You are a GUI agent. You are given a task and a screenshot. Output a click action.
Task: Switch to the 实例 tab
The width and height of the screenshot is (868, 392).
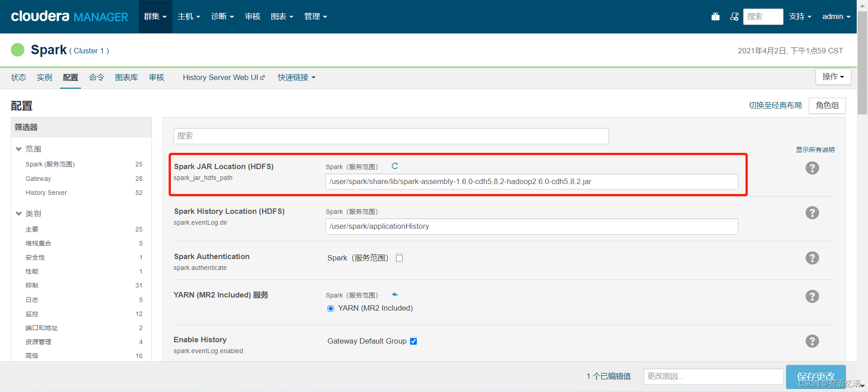(x=44, y=78)
